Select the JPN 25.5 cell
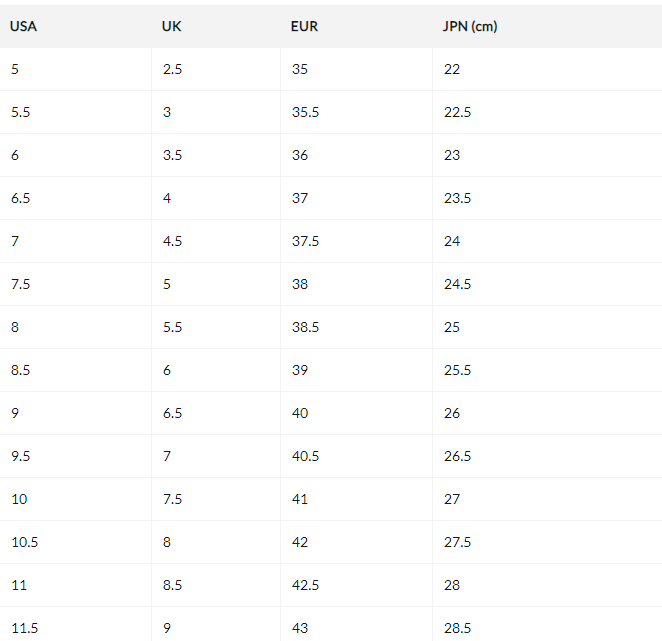The width and height of the screenshot is (662, 641). click(x=457, y=370)
